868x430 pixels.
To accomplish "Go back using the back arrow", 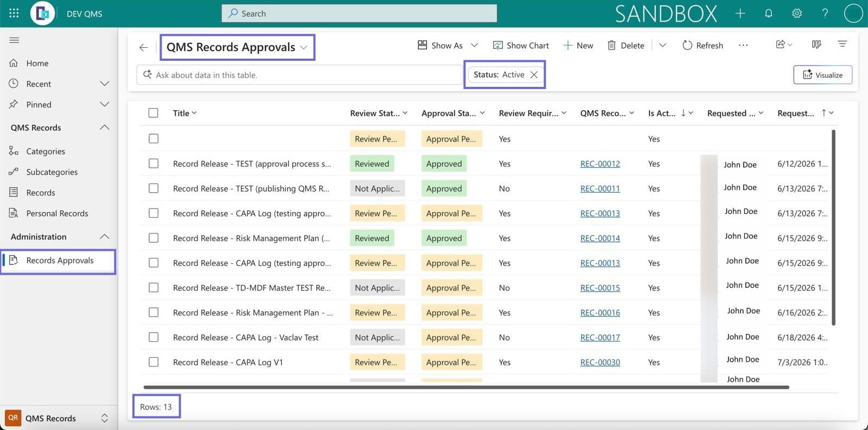I will click(x=143, y=47).
